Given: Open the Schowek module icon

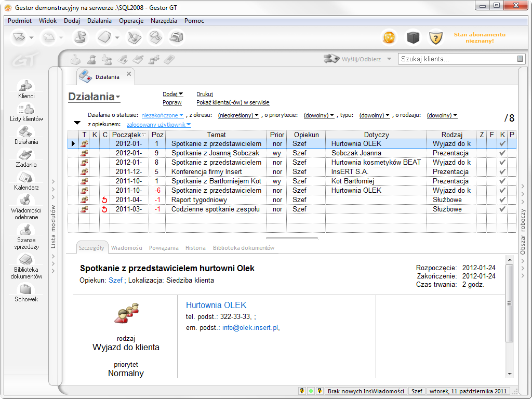Looking at the screenshot, I should coord(26,290).
